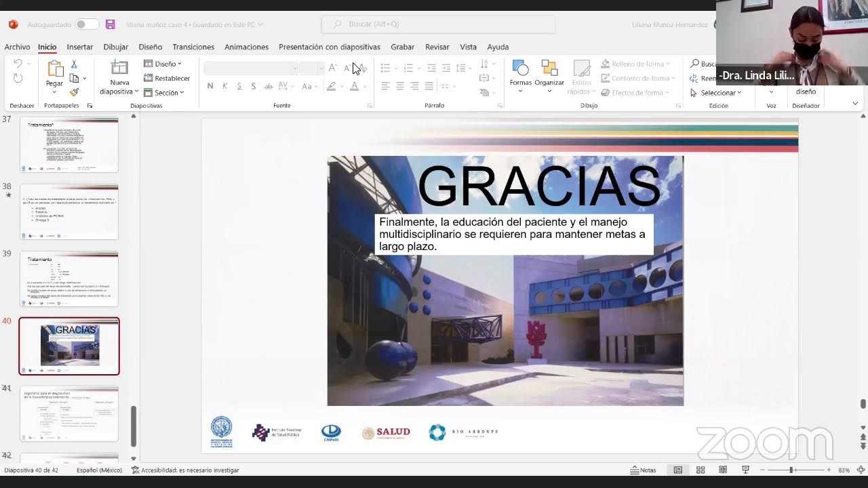Image resolution: width=868 pixels, height=488 pixels.
Task: Click the Undo arrow icon
Action: pyautogui.click(x=18, y=64)
